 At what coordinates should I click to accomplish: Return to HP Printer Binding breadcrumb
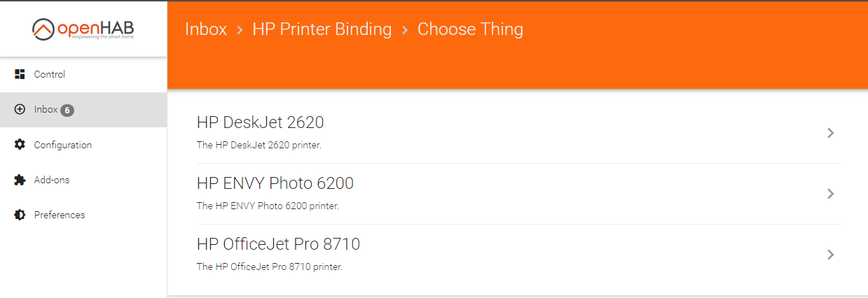[x=322, y=29]
